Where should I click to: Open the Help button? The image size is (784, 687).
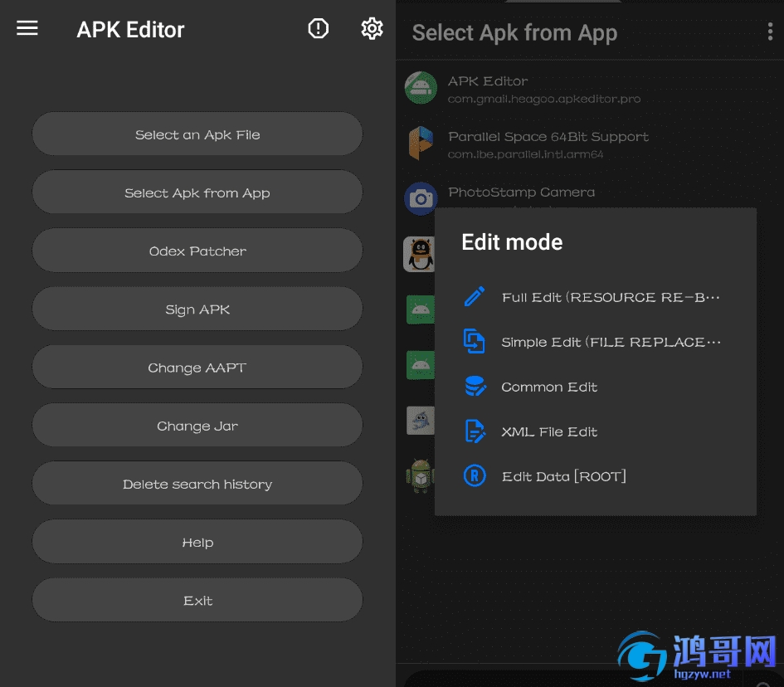point(197,542)
